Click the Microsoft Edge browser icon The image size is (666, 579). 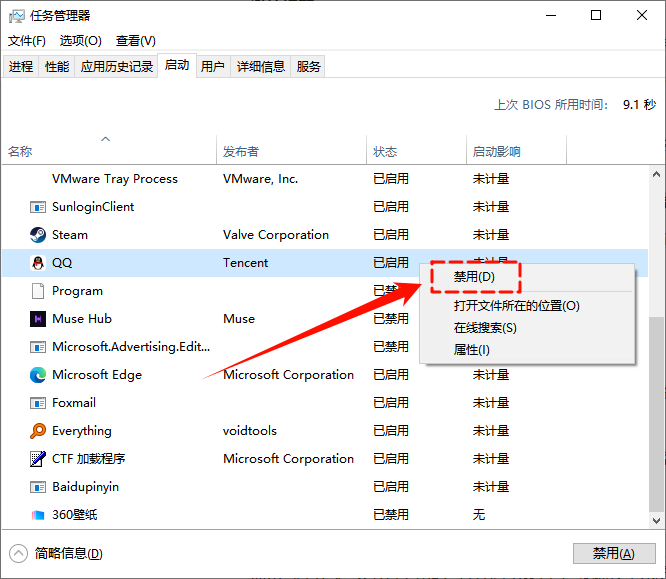(x=38, y=375)
